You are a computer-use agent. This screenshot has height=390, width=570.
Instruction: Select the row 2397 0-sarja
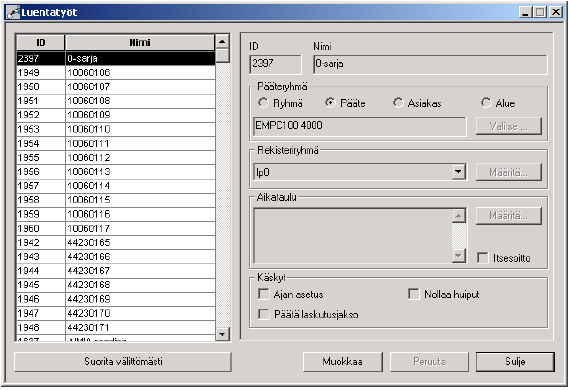click(x=116, y=59)
